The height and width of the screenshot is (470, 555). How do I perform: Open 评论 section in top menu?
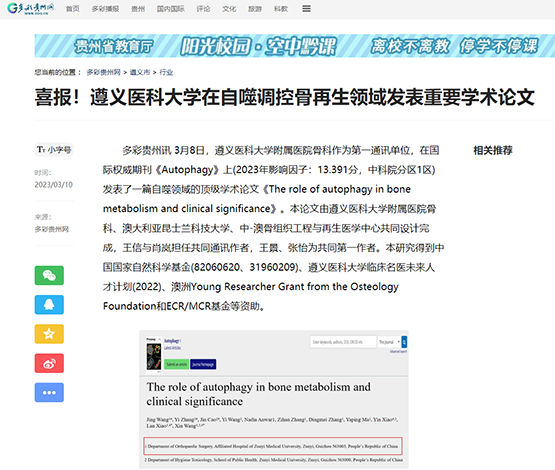(x=203, y=9)
